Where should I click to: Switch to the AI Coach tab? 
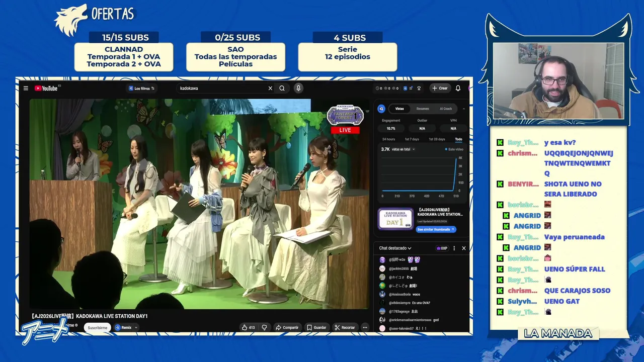coord(446,109)
